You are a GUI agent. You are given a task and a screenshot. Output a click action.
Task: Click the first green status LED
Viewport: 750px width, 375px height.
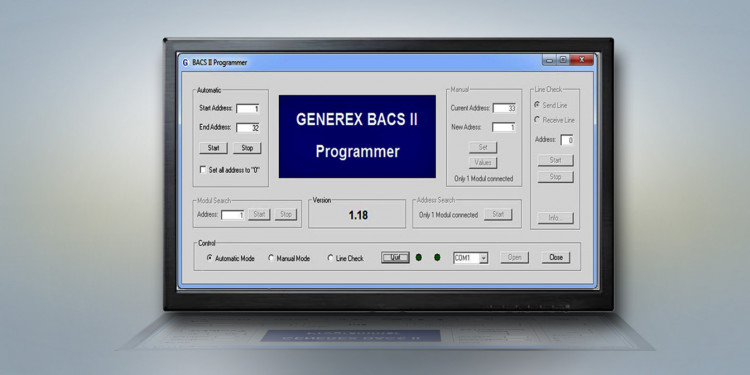(419, 257)
